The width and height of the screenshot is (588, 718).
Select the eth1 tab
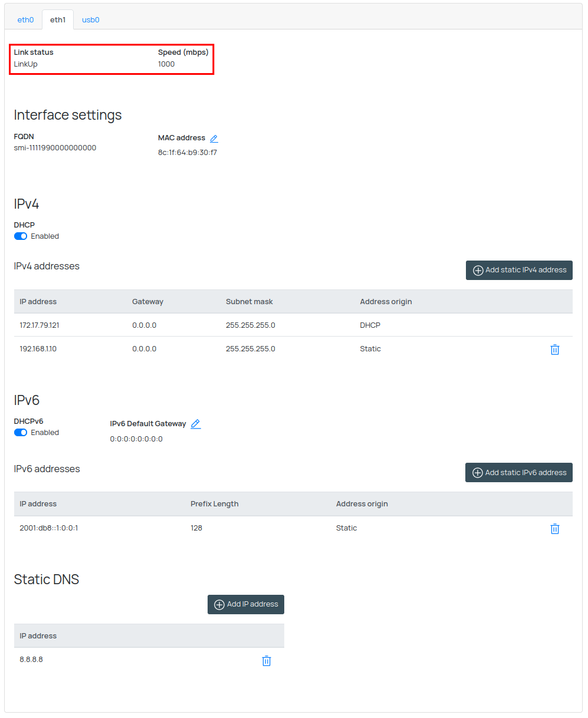tap(58, 20)
